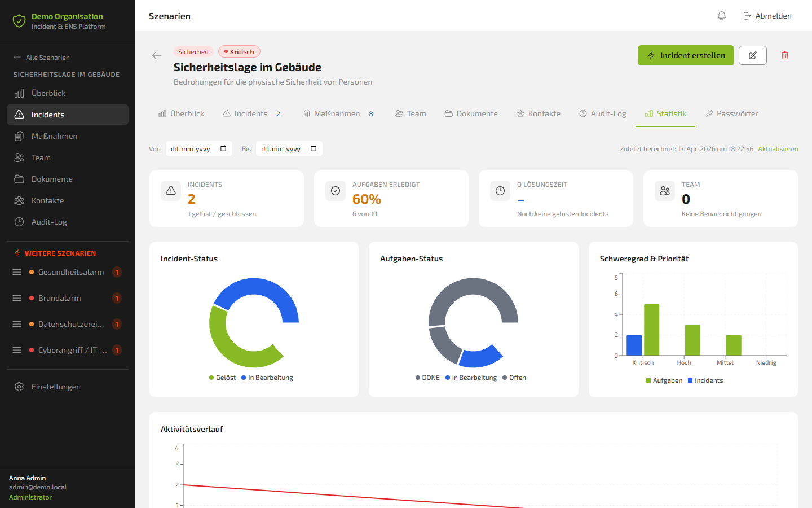Image resolution: width=812 pixels, height=508 pixels.
Task: Open the Von date picker calendar icon
Action: (223, 148)
